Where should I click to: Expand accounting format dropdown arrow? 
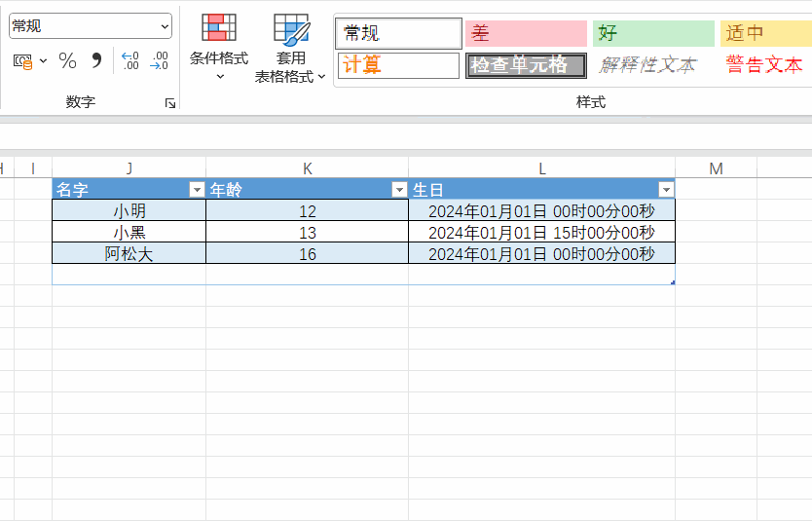(44, 61)
